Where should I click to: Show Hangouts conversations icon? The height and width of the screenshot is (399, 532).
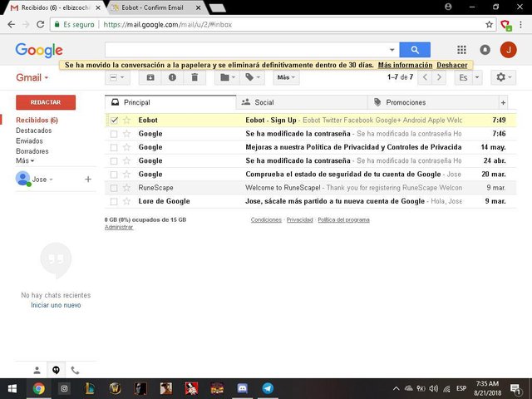(x=56, y=371)
